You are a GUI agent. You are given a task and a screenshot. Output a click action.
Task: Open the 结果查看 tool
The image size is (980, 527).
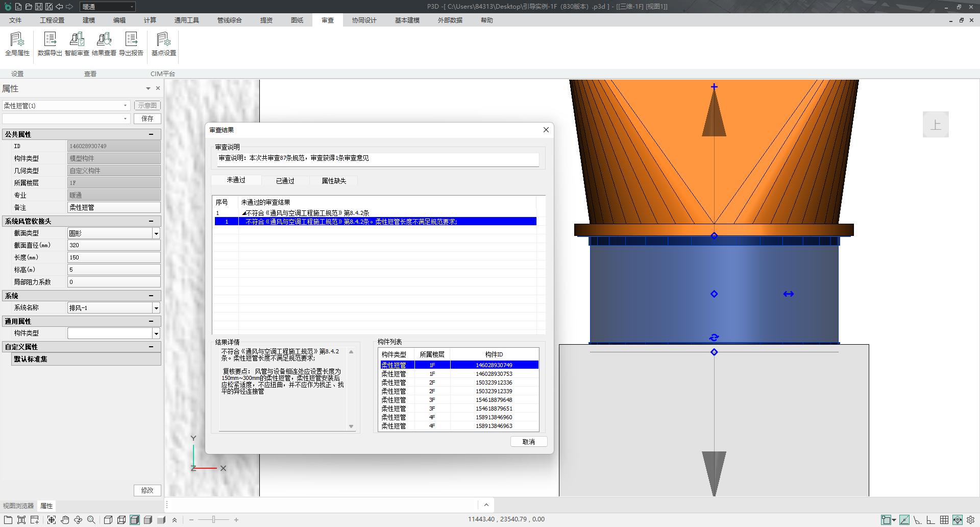tap(104, 43)
